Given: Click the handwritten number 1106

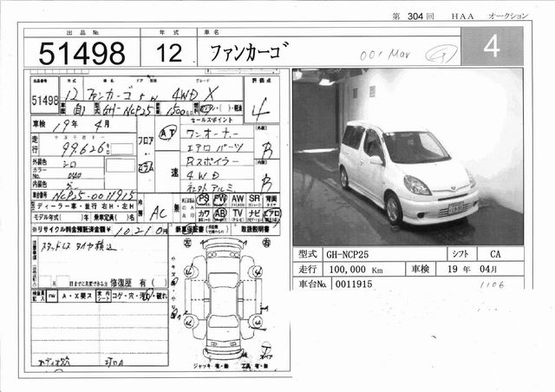Looking at the screenshot, I should [x=493, y=284].
